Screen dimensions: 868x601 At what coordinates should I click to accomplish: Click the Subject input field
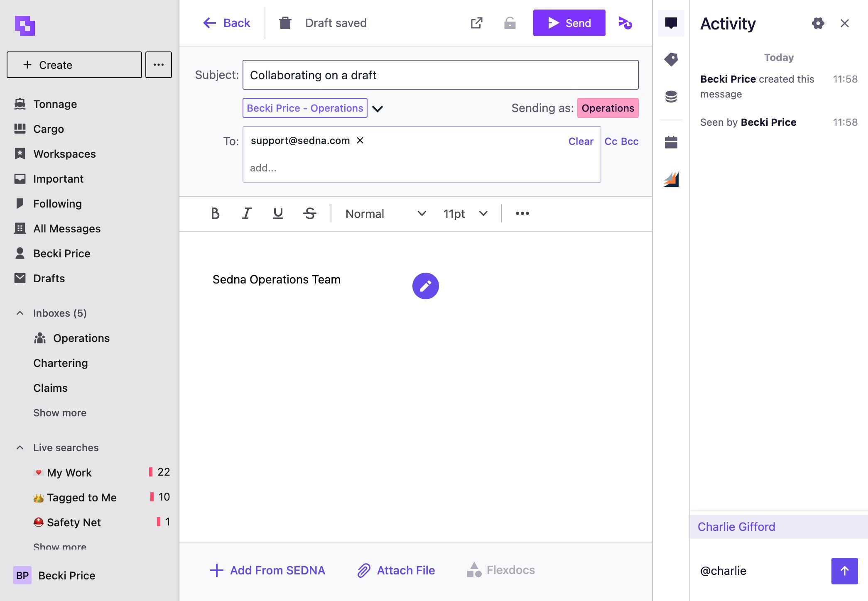point(441,75)
